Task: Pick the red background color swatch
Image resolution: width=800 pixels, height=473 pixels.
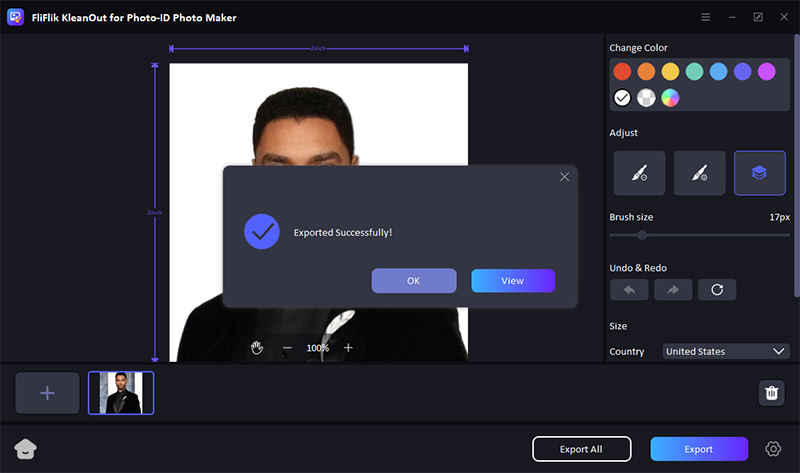Action: point(622,71)
